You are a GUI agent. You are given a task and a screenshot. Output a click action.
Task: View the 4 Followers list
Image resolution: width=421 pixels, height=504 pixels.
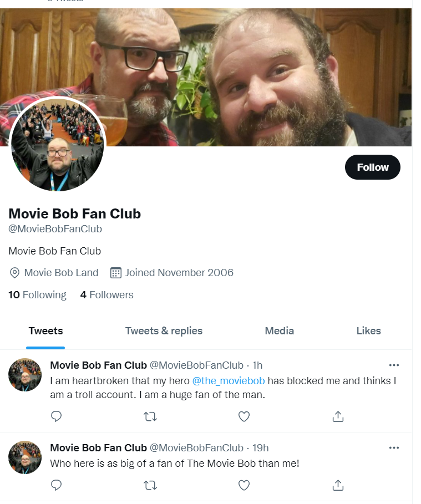(x=107, y=295)
